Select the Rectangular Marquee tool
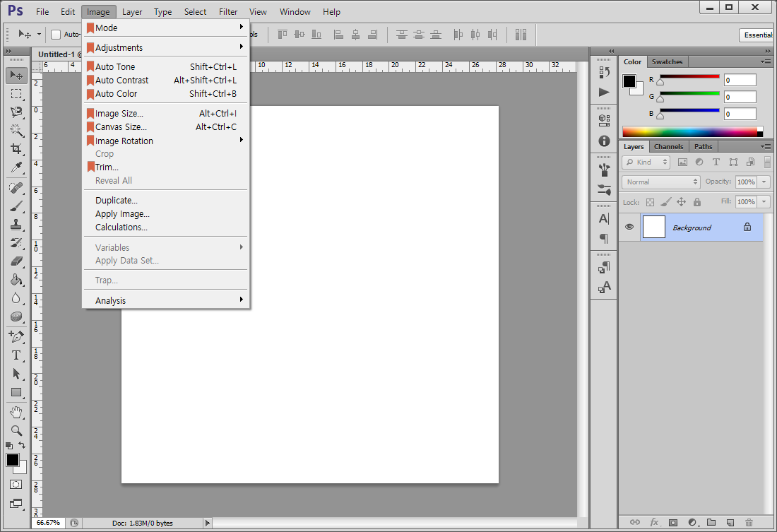The width and height of the screenshot is (777, 532). coord(16,94)
